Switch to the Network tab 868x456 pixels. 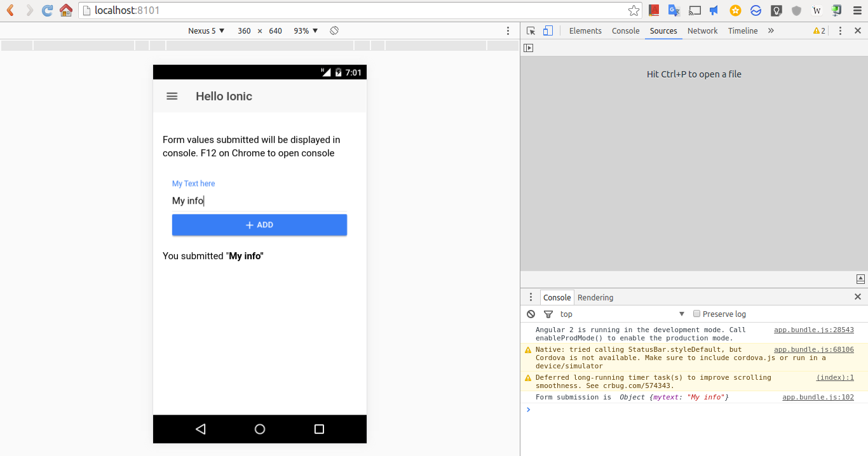702,30
